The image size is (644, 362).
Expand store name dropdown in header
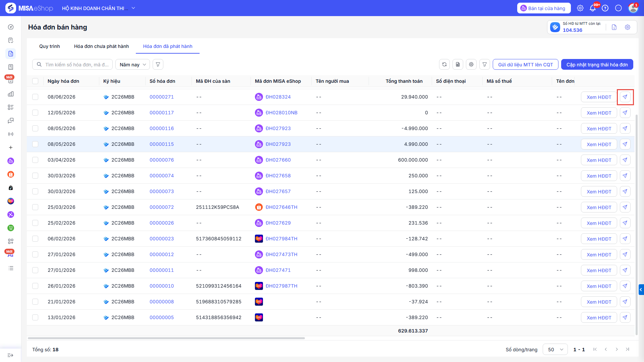pos(133,8)
